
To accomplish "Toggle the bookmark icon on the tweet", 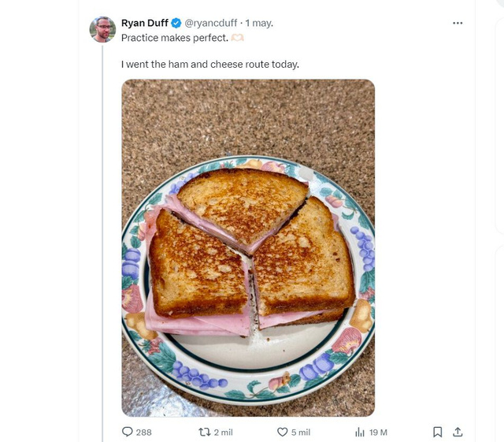I will (438, 432).
